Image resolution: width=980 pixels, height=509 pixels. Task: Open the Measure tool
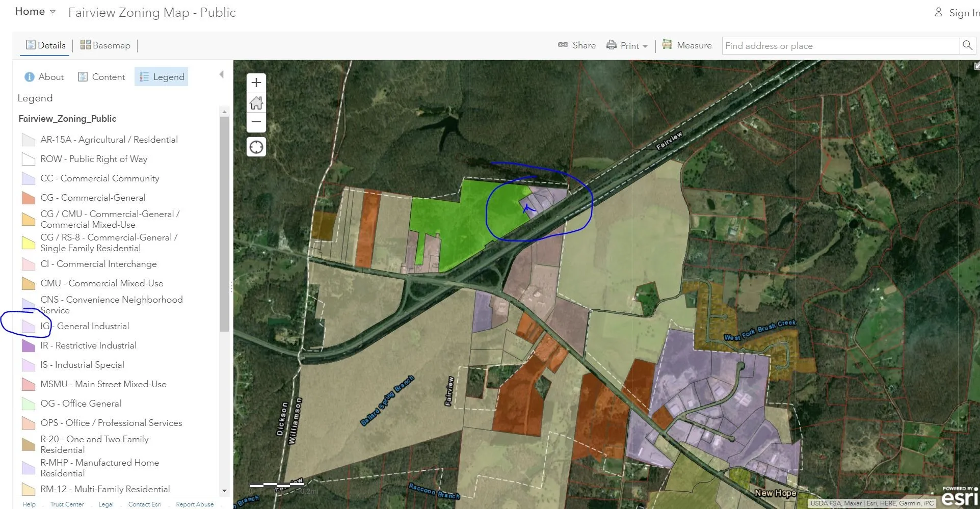point(687,45)
